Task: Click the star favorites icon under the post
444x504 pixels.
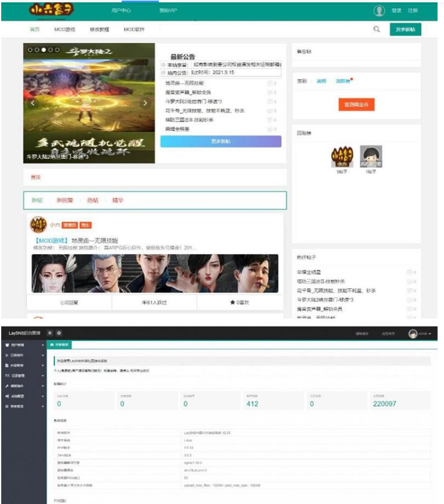Action: point(233,303)
